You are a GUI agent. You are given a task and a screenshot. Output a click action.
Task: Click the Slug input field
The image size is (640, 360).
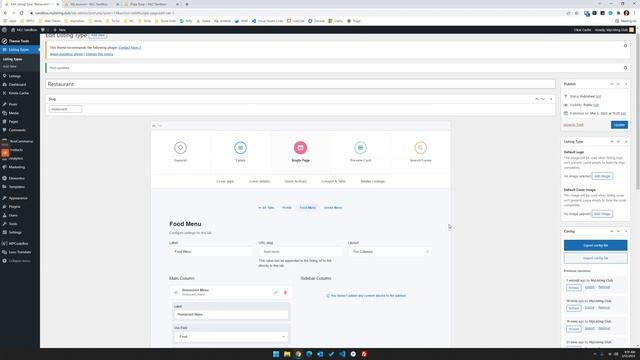[65, 109]
